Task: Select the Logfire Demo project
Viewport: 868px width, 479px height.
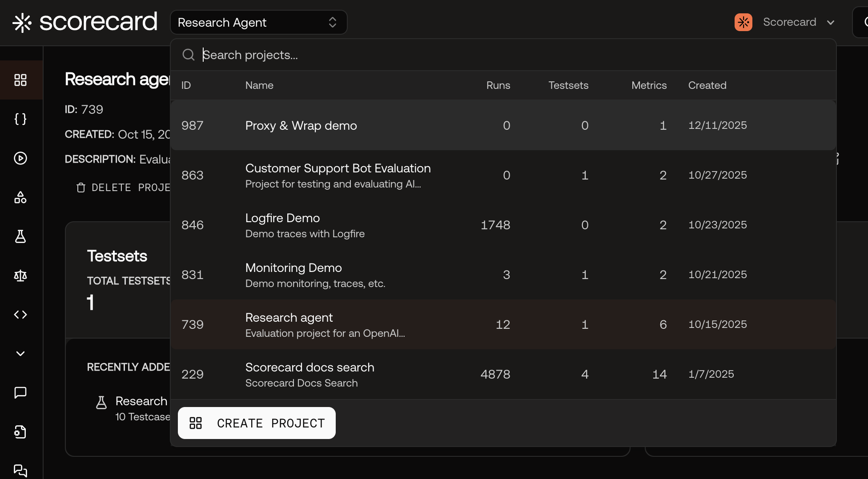Action: [503, 225]
